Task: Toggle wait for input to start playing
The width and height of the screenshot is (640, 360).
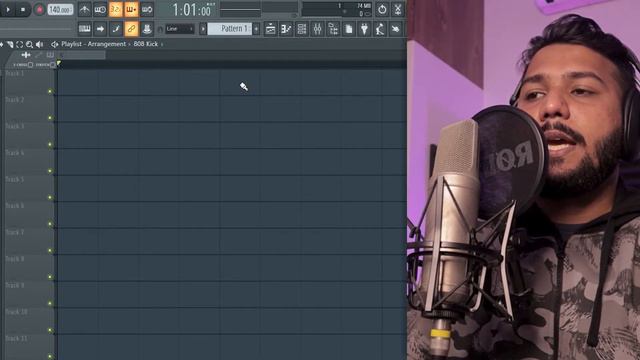Action: 100,9
